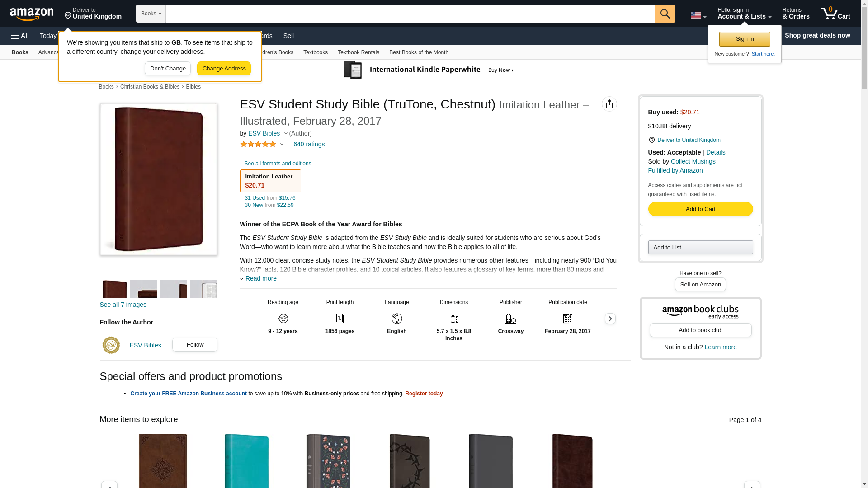Click the search magnifier button

click(x=665, y=14)
